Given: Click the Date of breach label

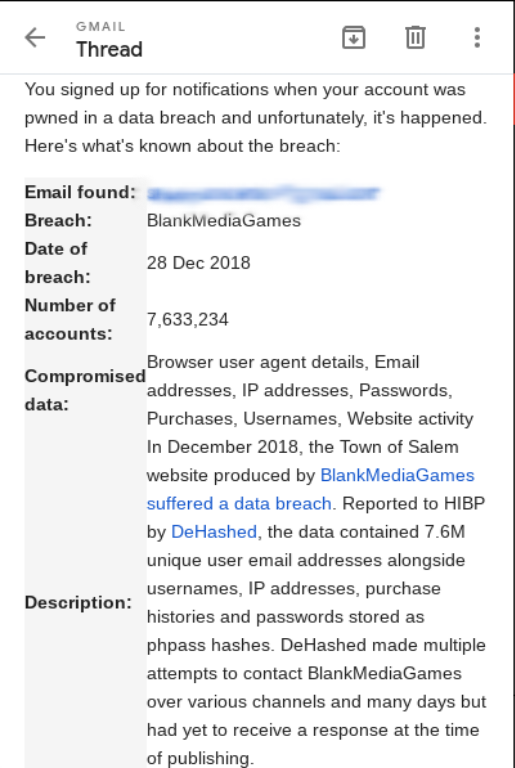Looking at the screenshot, I should pyautogui.click(x=57, y=263).
